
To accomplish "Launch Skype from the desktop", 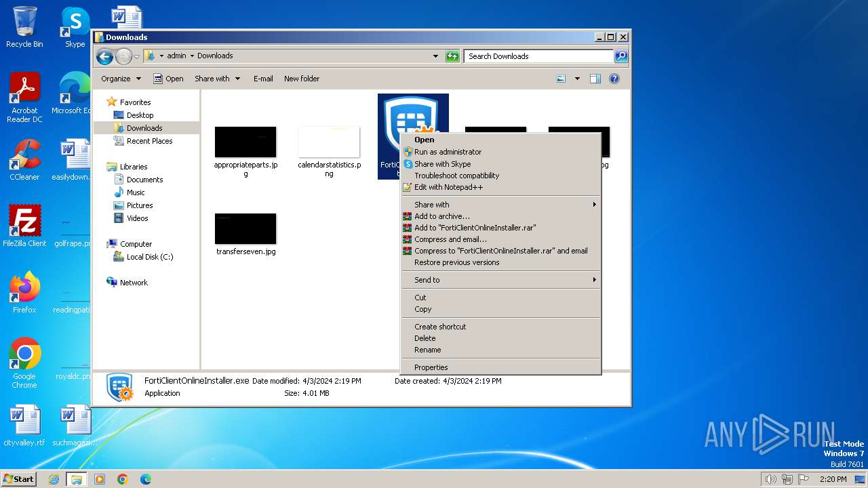I will click(75, 27).
